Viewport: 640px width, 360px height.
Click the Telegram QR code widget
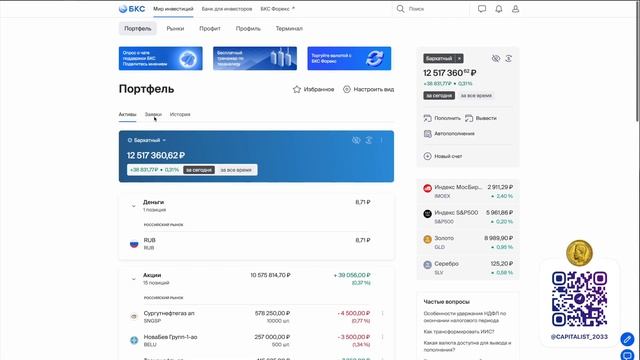click(x=579, y=299)
